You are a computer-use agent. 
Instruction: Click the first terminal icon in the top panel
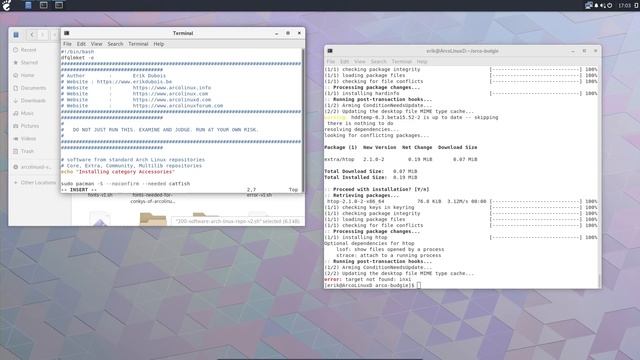[44, 5]
